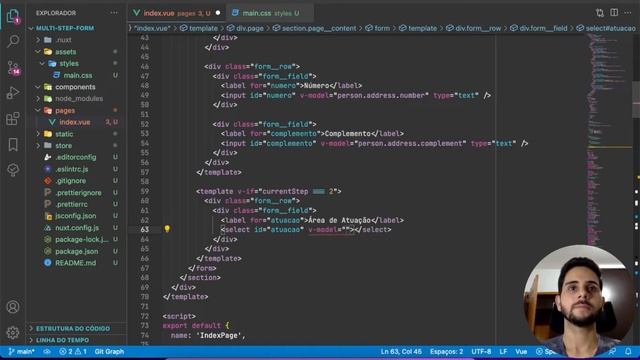Click the section.page__content breadcrumb
This screenshot has width=640, height=360.
point(315,28)
